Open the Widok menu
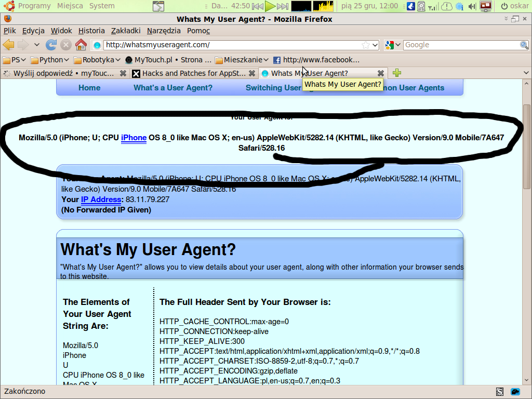Viewport: 532px width, 399px height. tap(61, 31)
